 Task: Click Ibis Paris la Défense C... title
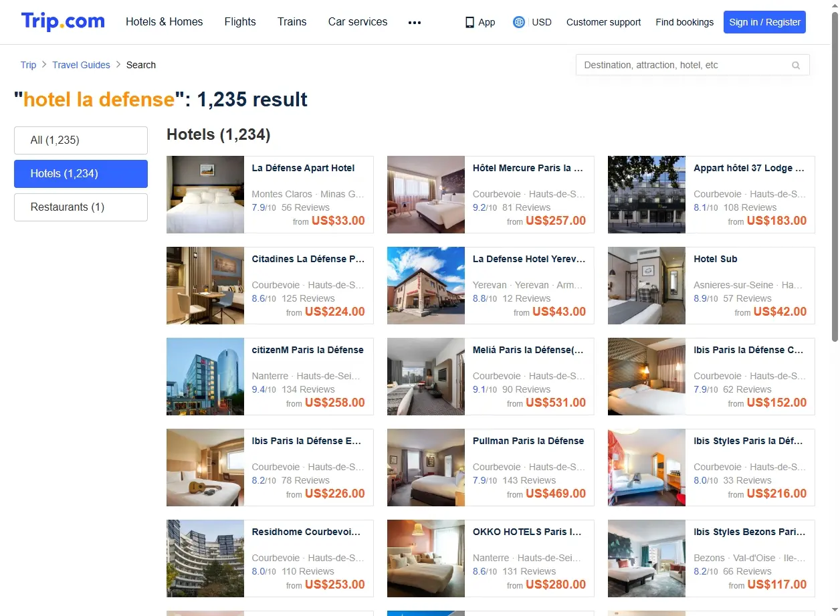tap(748, 350)
